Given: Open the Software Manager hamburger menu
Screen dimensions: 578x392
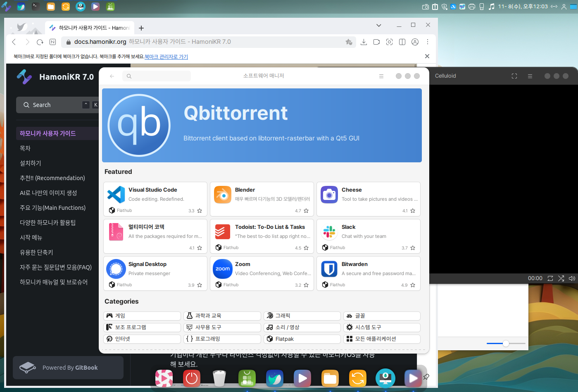Looking at the screenshot, I should point(381,76).
